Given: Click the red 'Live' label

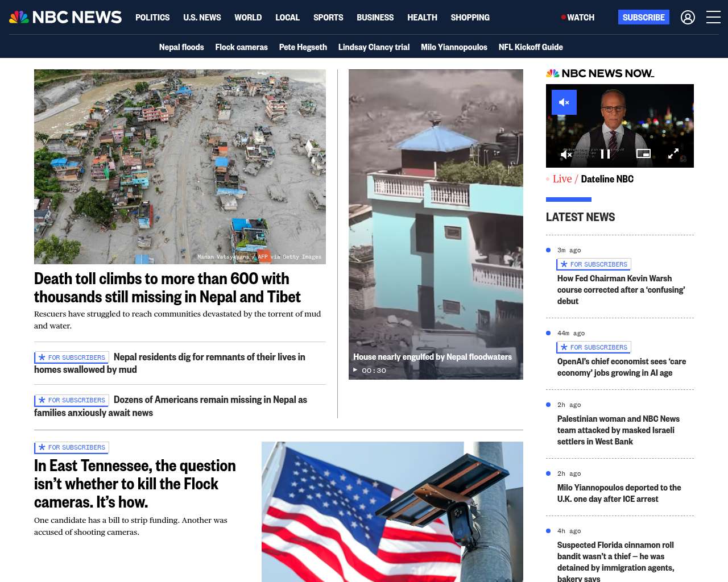Looking at the screenshot, I should point(562,179).
